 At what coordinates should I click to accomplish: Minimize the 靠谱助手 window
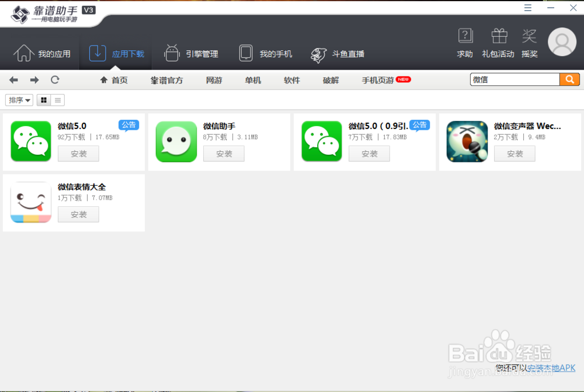(x=551, y=8)
